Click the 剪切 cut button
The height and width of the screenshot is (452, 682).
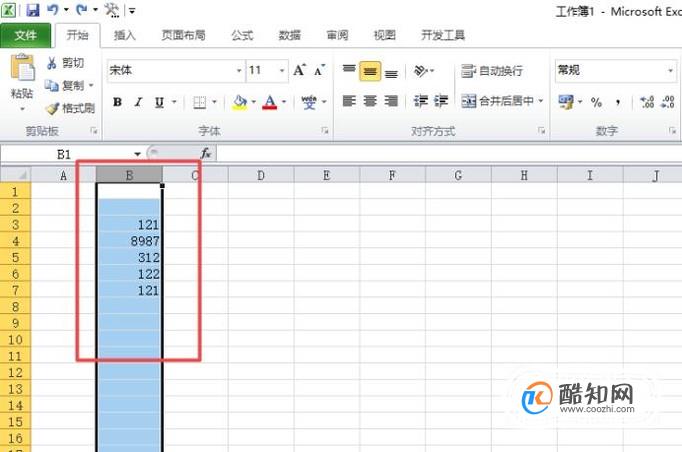[x=65, y=63]
